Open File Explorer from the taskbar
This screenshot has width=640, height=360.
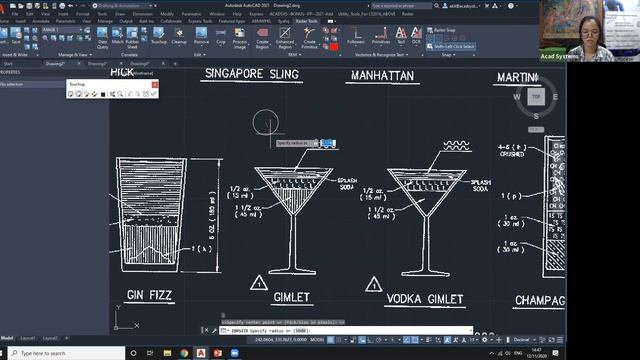tap(167, 353)
